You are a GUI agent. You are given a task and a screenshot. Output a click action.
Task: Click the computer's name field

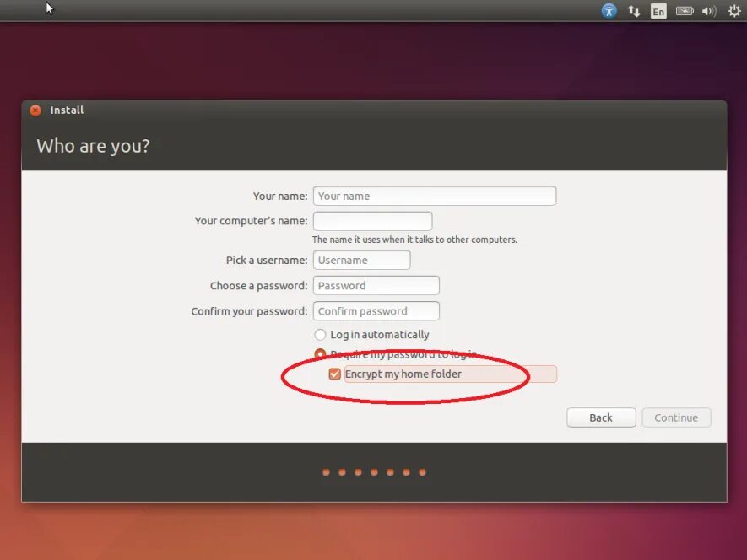[x=372, y=221]
